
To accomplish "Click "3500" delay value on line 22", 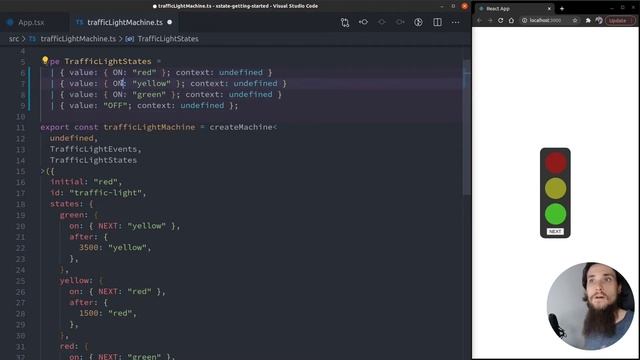I will [89, 247].
